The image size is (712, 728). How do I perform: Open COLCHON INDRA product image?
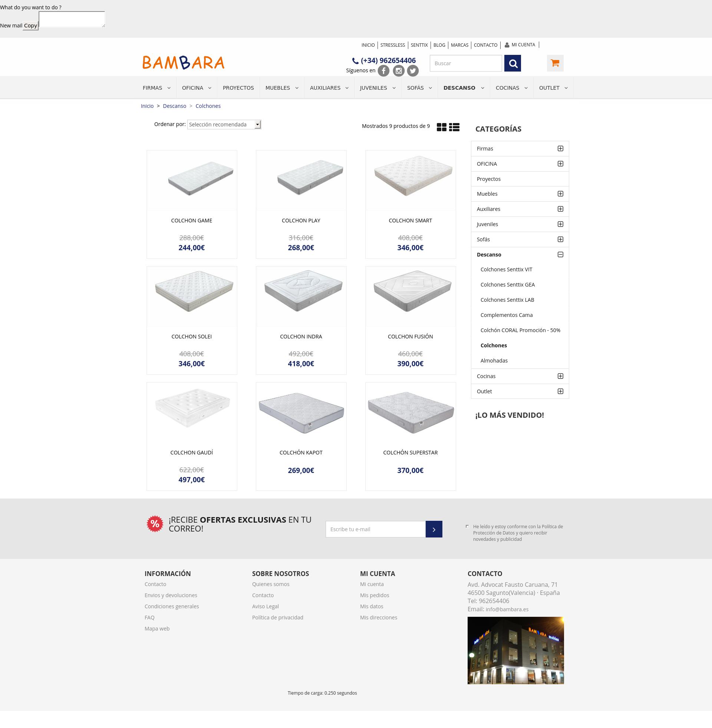[x=301, y=297]
